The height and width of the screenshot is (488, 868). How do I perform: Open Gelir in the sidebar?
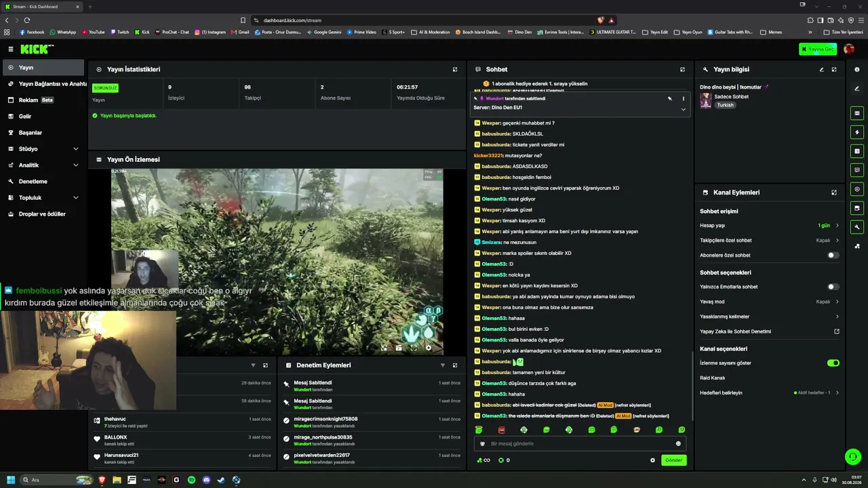43,117
